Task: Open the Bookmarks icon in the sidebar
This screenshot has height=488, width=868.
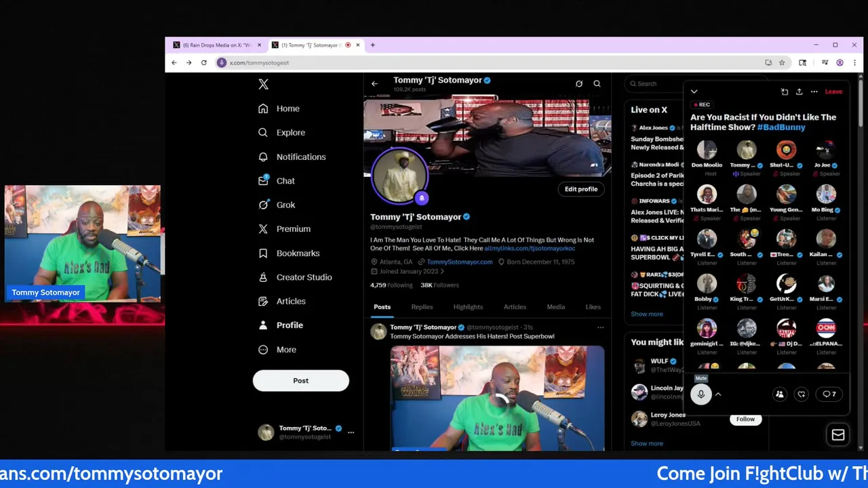Action: click(x=263, y=253)
